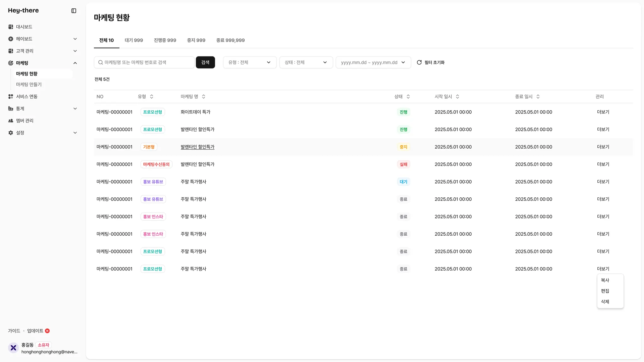Click the service integration (서비스 연동) icon
The height and width of the screenshot is (362, 644).
click(x=11, y=96)
